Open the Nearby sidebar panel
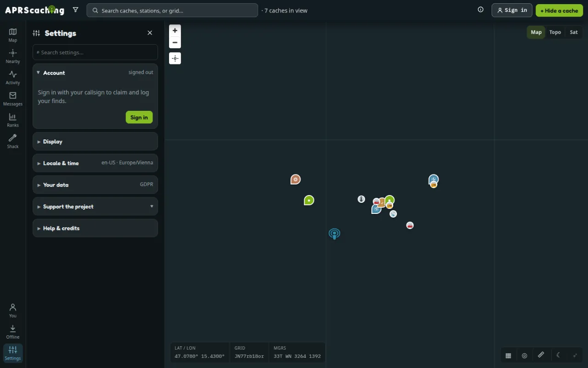This screenshot has width=588, height=368. coord(13,56)
